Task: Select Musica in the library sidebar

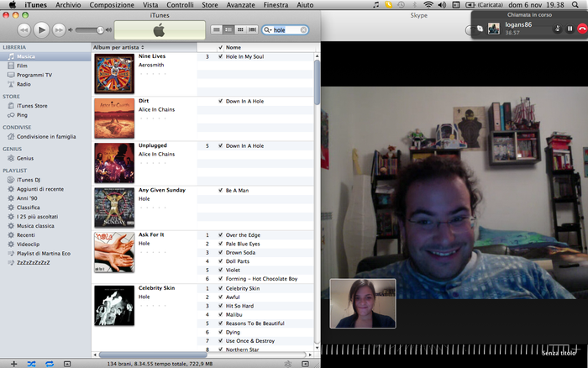Action: [45, 56]
